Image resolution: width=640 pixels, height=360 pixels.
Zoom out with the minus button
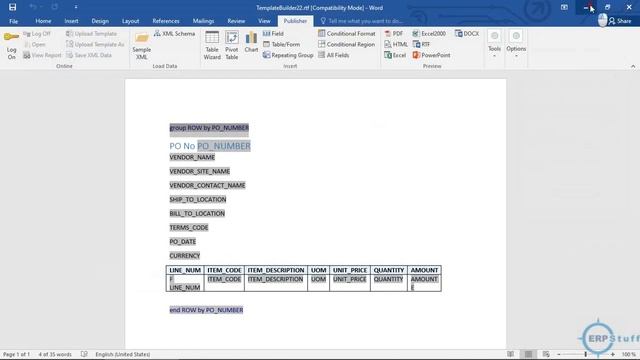(x=559, y=354)
